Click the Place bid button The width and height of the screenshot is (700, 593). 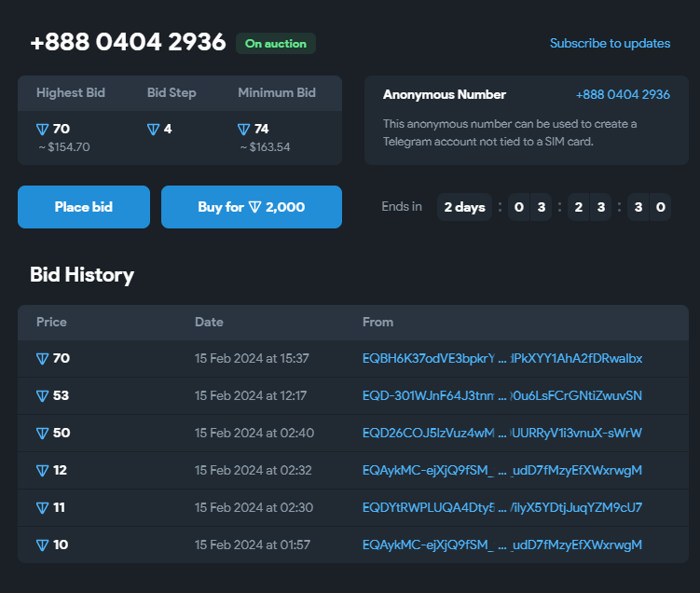coord(84,207)
